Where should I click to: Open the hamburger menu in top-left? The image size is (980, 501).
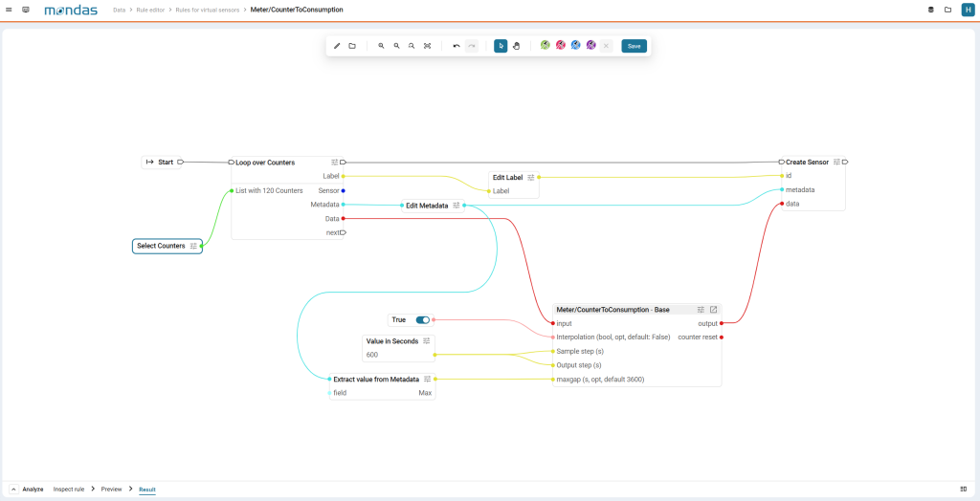(x=9, y=10)
